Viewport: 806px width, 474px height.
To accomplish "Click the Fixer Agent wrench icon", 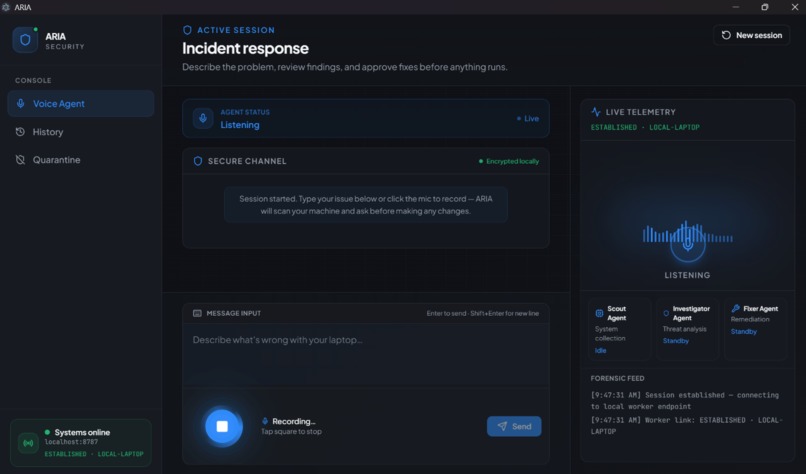I will 736,308.
